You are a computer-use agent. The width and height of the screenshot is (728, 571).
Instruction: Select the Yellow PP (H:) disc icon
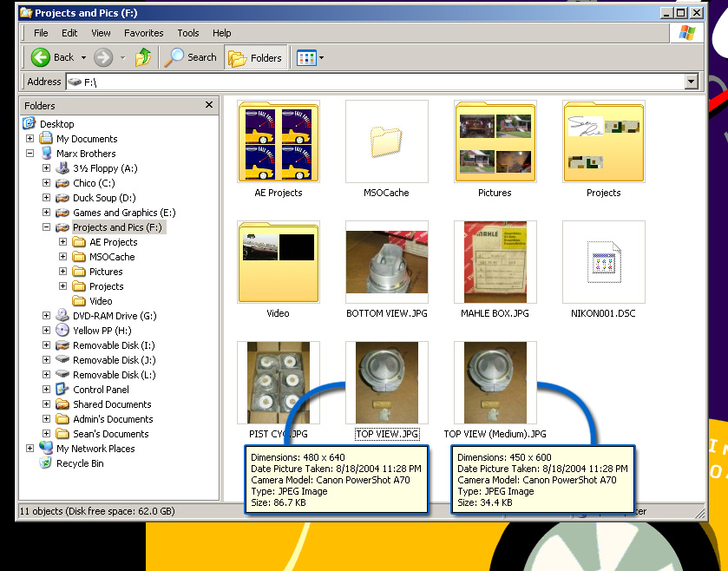62,330
